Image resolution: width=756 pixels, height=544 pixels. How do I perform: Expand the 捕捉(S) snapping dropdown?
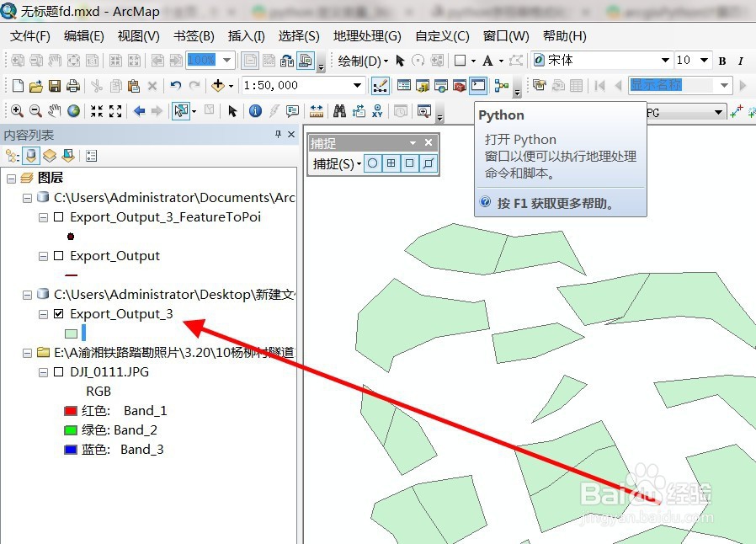pyautogui.click(x=359, y=163)
